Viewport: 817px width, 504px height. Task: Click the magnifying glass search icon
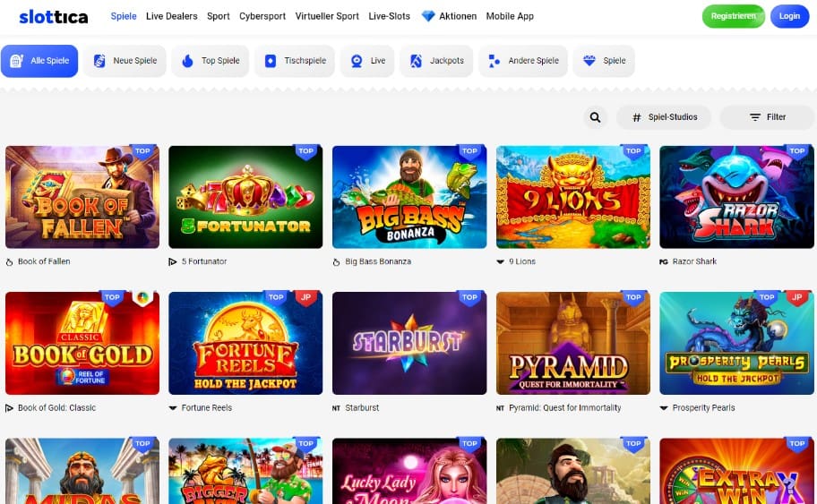pyautogui.click(x=595, y=117)
